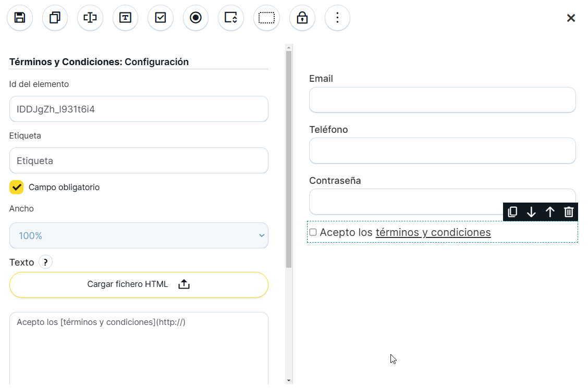This screenshot has height=389, width=588.
Task: Uncheck the Campo obligatorio checkbox
Action: 17,187
